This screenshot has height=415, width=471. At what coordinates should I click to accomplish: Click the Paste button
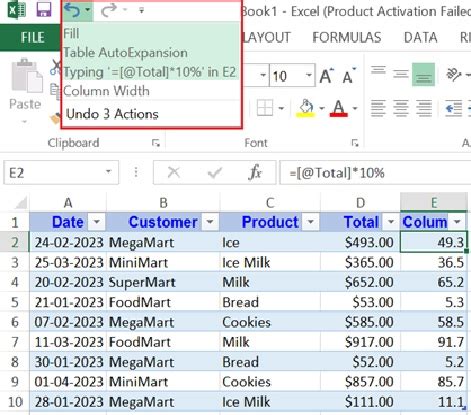pos(26,87)
